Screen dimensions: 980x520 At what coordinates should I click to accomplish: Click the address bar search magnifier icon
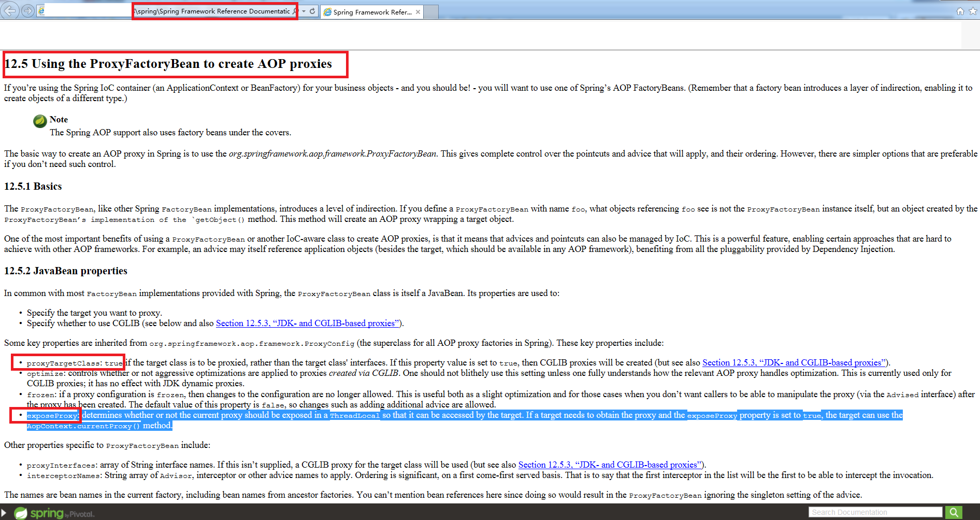(295, 11)
